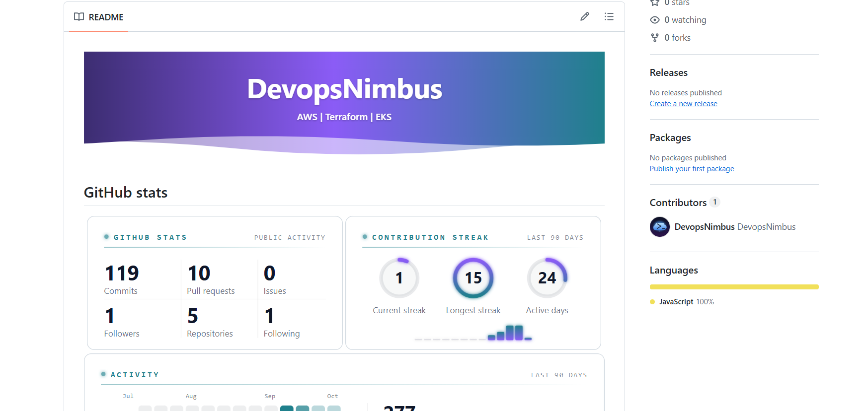The height and width of the screenshot is (411, 868).
Task: Click the CONTRIBUTION STREAK card title
Action: point(430,237)
